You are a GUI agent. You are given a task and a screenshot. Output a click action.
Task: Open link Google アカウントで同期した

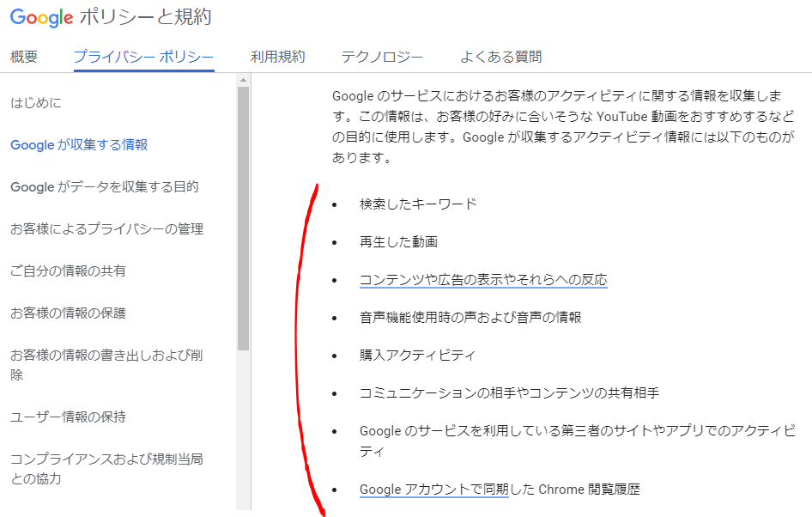434,490
